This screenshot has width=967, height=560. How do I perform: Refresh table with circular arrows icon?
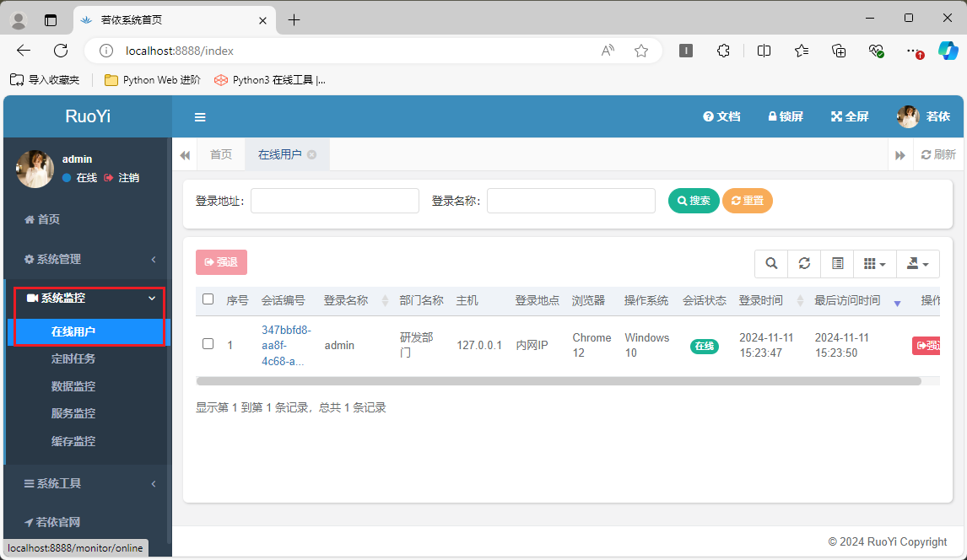coord(804,264)
